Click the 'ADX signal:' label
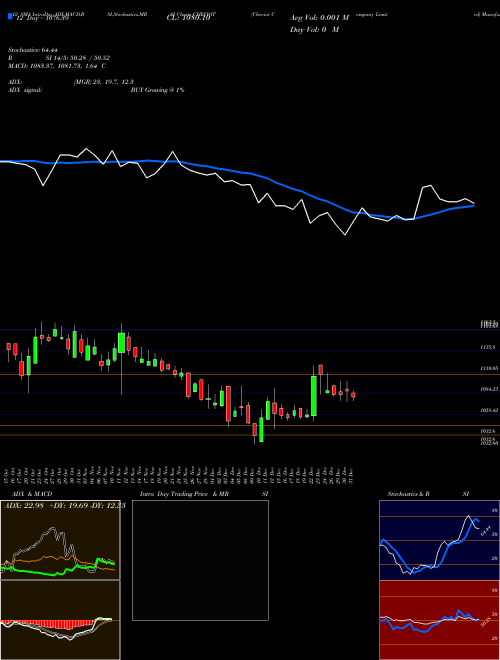The image size is (500, 660). pos(25,90)
